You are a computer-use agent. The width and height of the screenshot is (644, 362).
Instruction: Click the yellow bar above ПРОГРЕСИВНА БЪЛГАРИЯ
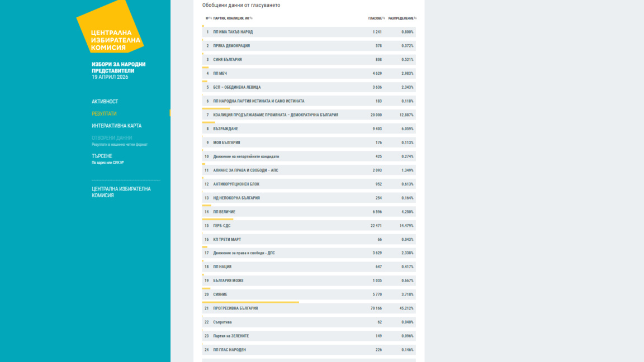[250, 302]
